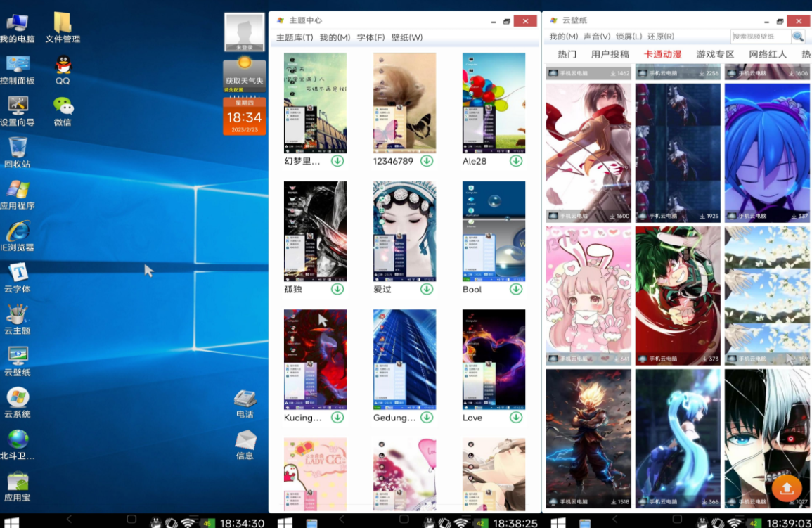
Task: Open the 控制面板 desktop icon
Action: (17, 70)
